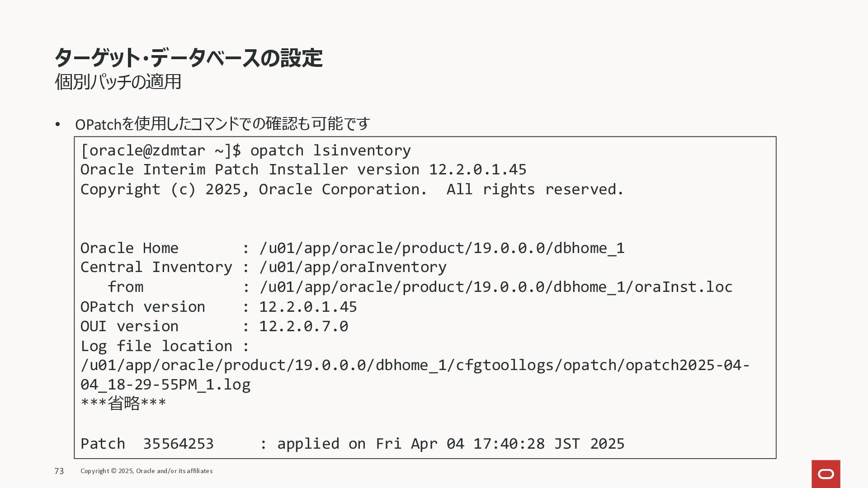Click the 'opatch lsinventory' command line
Viewport: 868px width, 488px height.
tap(245, 150)
